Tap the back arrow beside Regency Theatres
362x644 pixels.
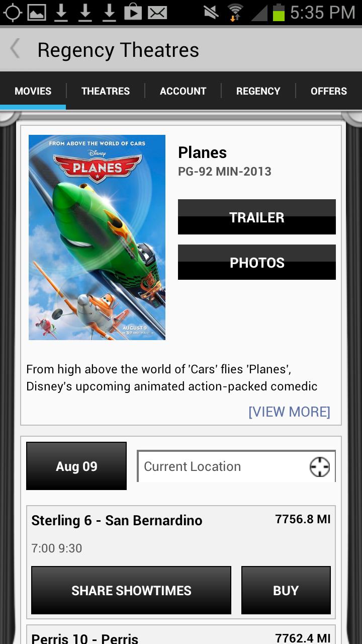pos(16,49)
